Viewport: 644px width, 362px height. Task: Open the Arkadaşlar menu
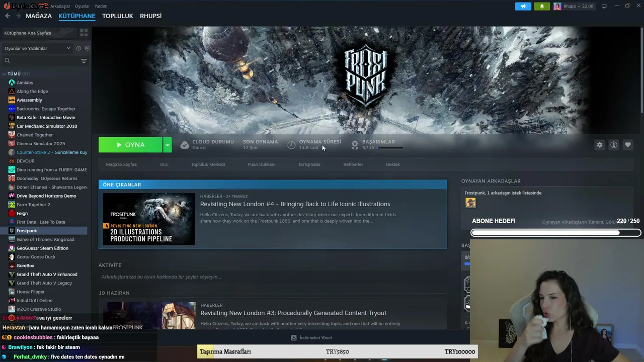pos(60,6)
